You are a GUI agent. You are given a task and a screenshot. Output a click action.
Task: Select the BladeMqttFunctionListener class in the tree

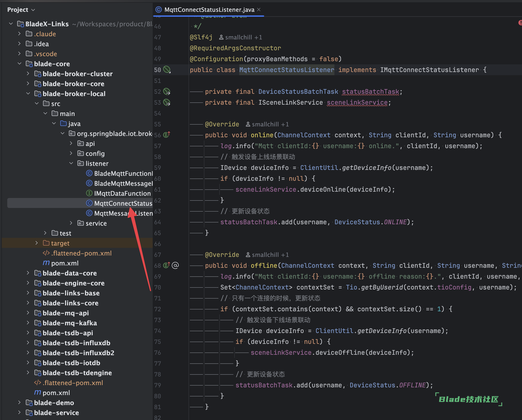[123, 173]
